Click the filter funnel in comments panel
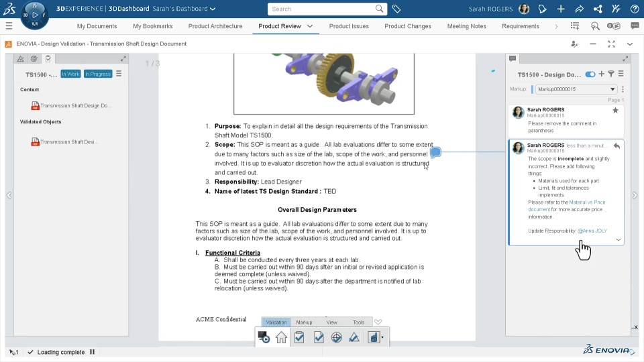The width and height of the screenshot is (644, 362). 611,74
